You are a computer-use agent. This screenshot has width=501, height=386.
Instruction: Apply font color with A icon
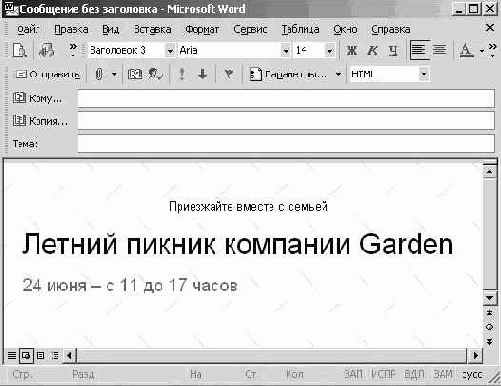point(466,51)
